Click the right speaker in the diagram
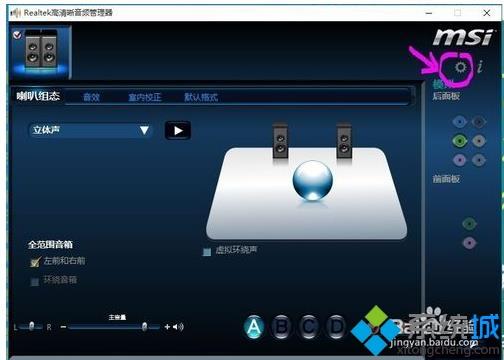This screenshot has height=360, width=504. coord(344,141)
